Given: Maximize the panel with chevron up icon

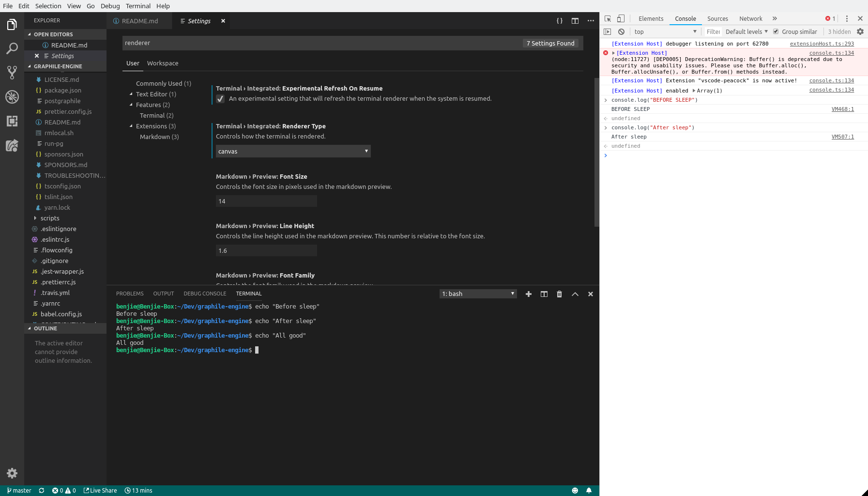Looking at the screenshot, I should point(575,294).
